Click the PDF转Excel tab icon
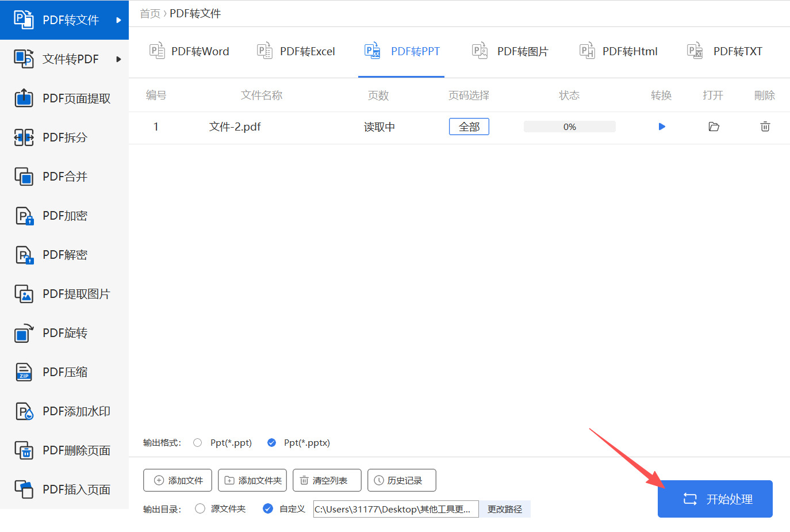The height and width of the screenshot is (532, 790). [264, 51]
